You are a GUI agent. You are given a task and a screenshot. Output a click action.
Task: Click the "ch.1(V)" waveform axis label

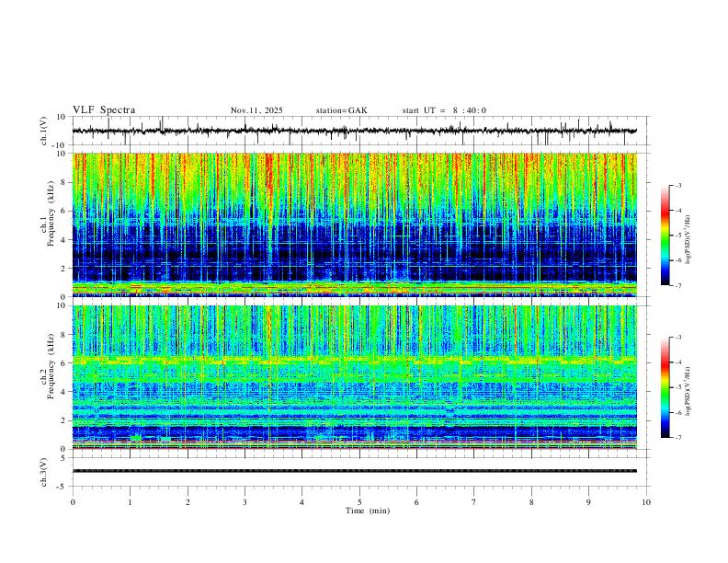coord(44,131)
